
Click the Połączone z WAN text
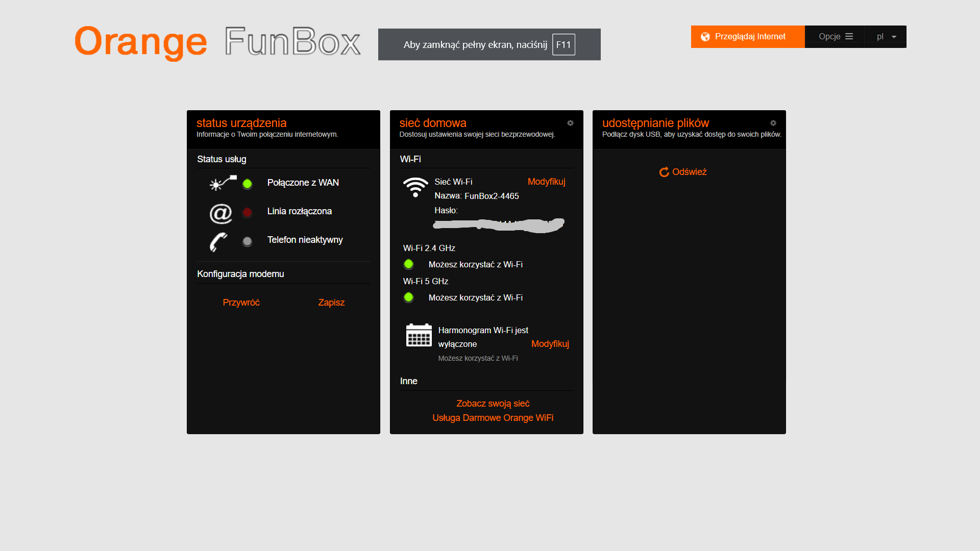coord(303,183)
